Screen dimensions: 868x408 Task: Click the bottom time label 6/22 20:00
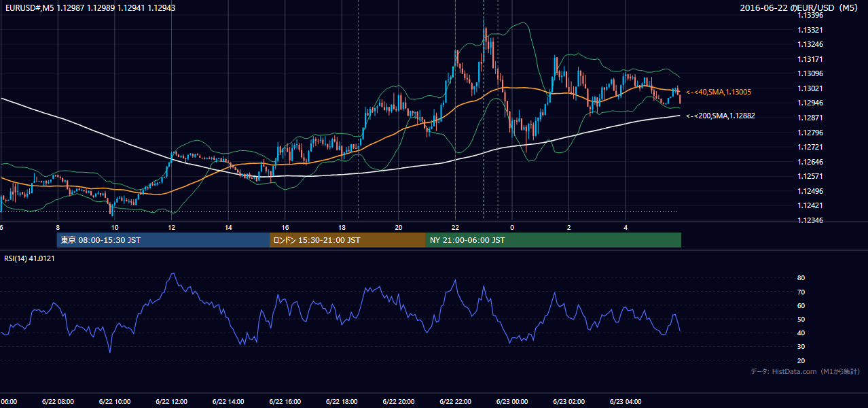[399, 402]
